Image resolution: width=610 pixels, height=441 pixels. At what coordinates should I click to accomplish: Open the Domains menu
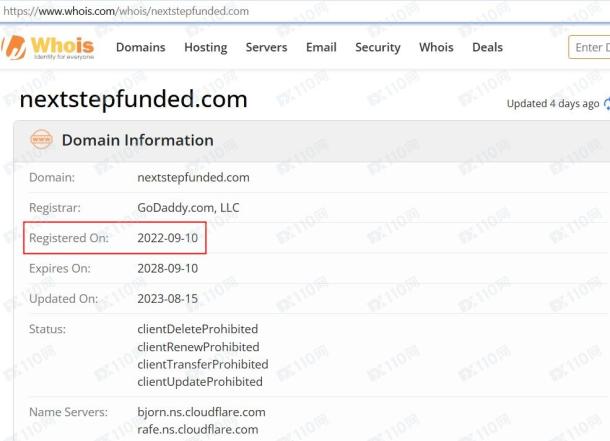coord(141,47)
